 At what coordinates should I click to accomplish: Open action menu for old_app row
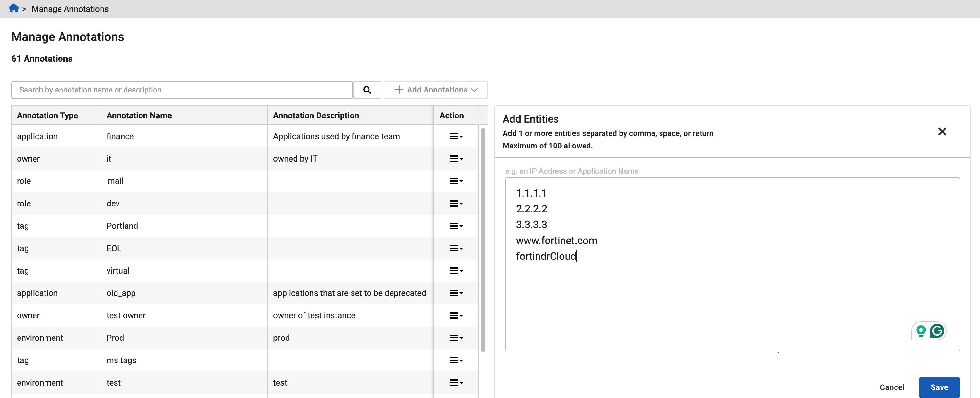point(456,293)
